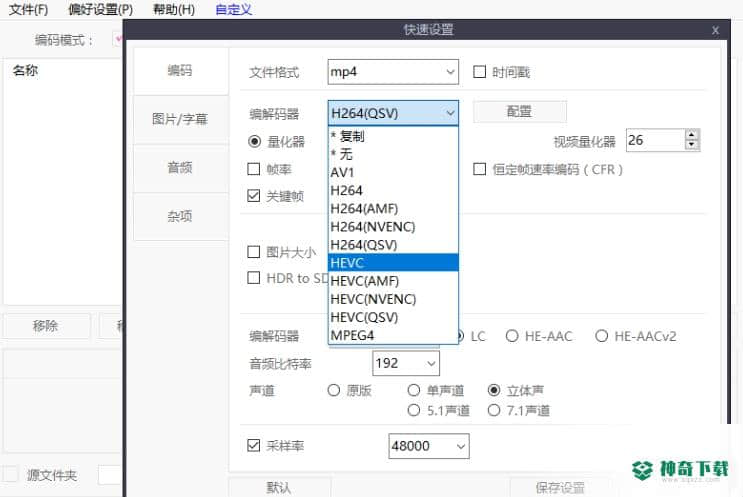
Task: Select H264(AMF) codec option
Action: 393,208
